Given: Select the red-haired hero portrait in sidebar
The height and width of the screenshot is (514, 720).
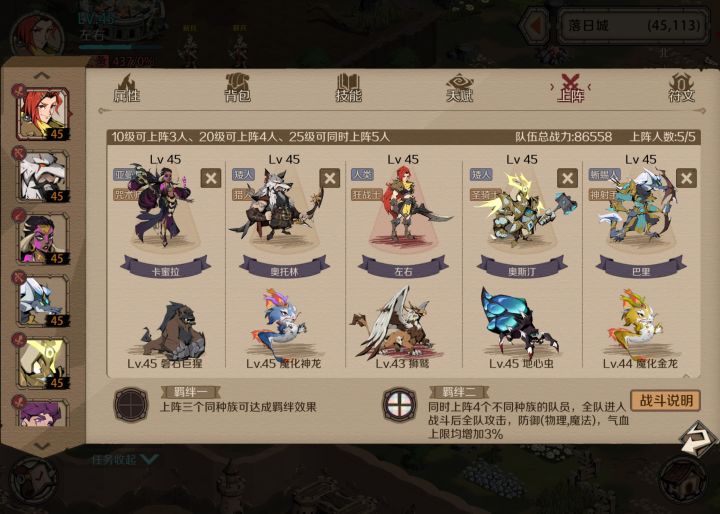Looking at the screenshot, I should 42,114.
